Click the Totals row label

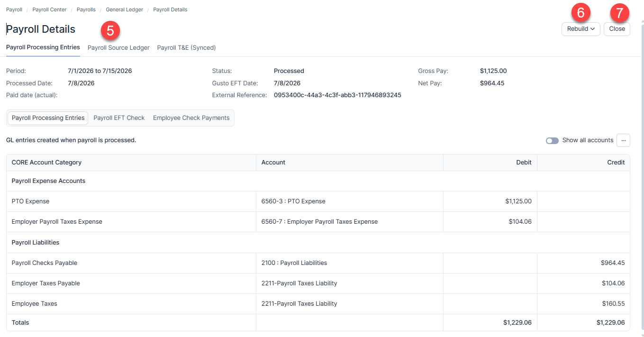[x=20, y=322]
